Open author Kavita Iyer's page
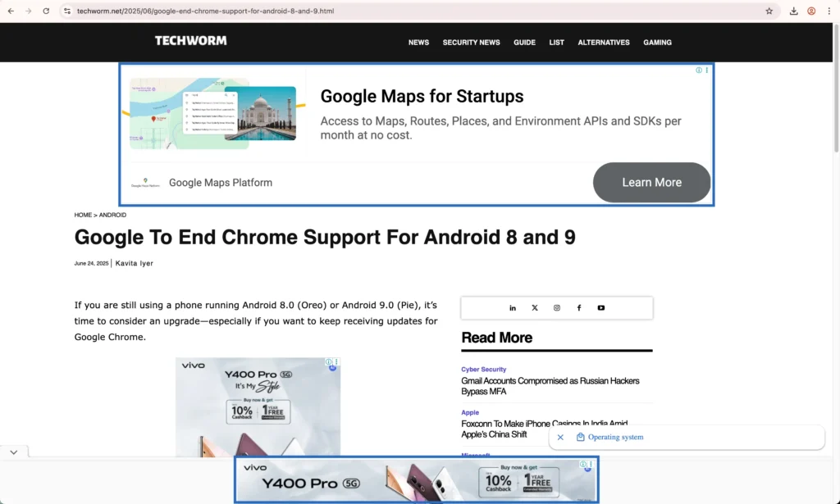Screen dimensions: 840x504 [x=134, y=263]
